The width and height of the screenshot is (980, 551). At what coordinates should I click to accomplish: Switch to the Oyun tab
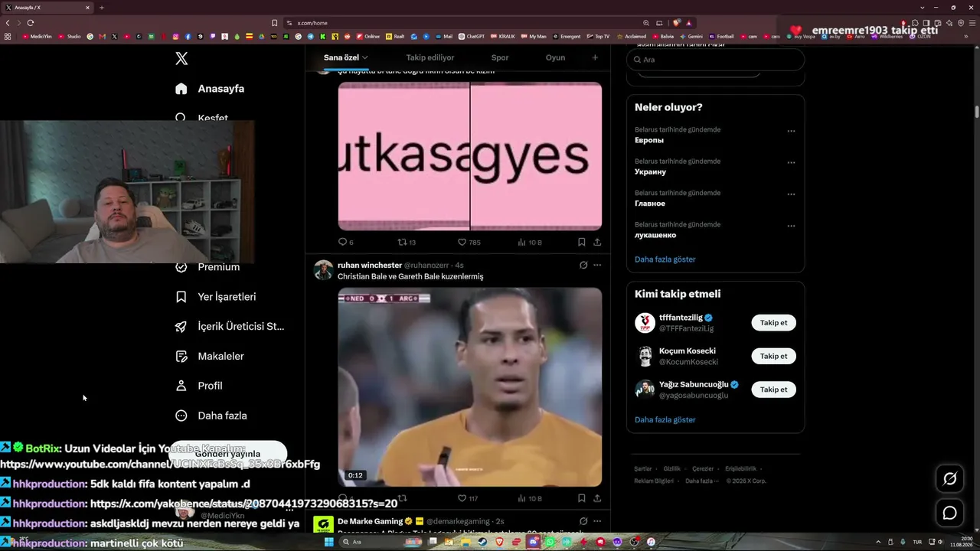(555, 57)
